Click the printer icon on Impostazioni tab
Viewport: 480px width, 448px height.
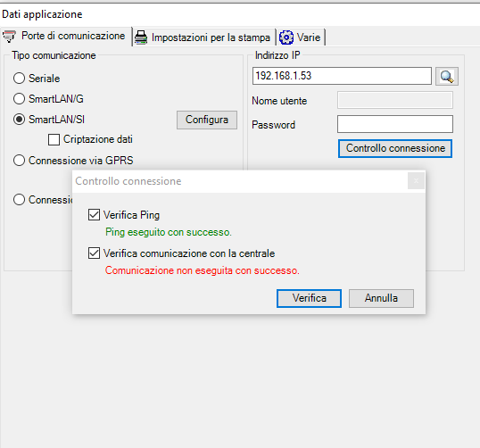(x=141, y=37)
